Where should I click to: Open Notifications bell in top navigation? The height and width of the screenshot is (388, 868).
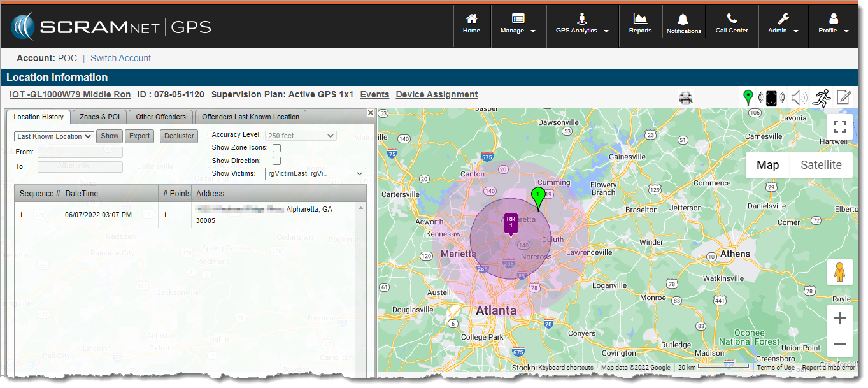(684, 24)
